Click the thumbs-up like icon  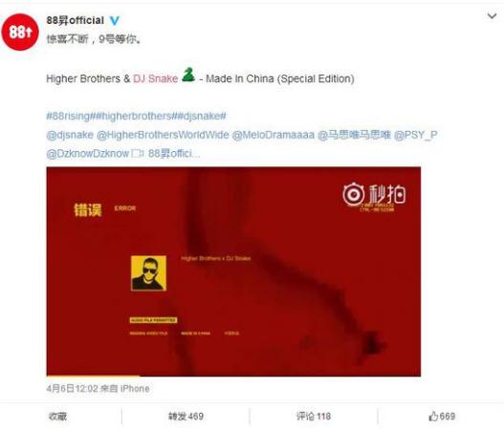tap(433, 417)
